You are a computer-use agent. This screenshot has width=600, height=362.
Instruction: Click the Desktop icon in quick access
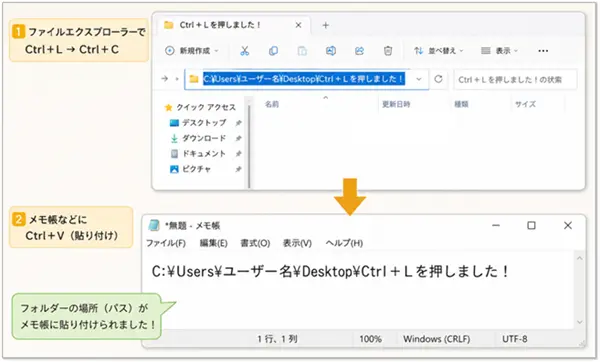[x=174, y=123]
